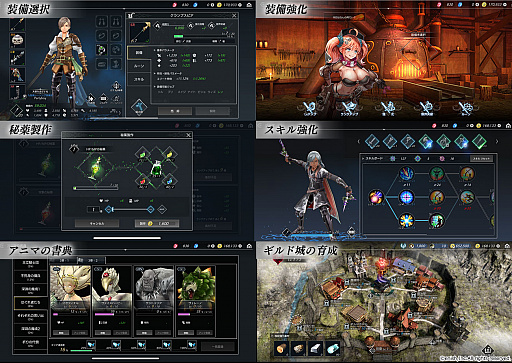This screenshot has width=512, height=363.
Task: Show previous weapons with left chevron arrow
Action: click(x=359, y=141)
